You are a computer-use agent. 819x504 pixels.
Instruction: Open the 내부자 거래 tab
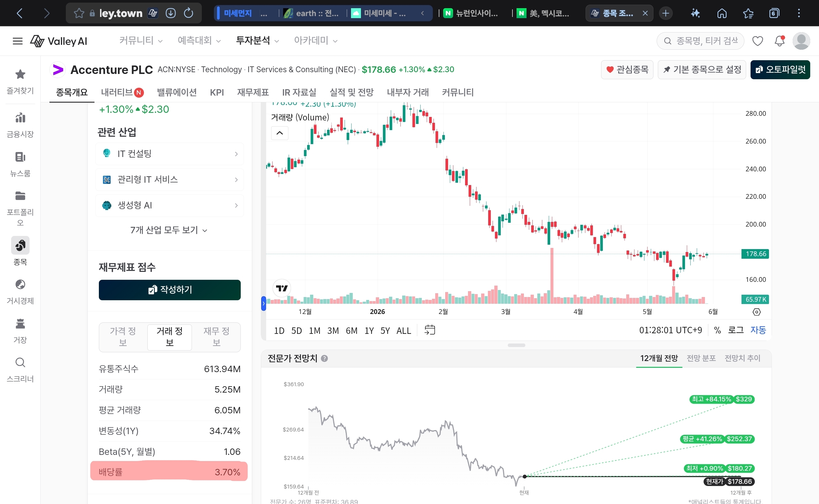[x=407, y=92]
